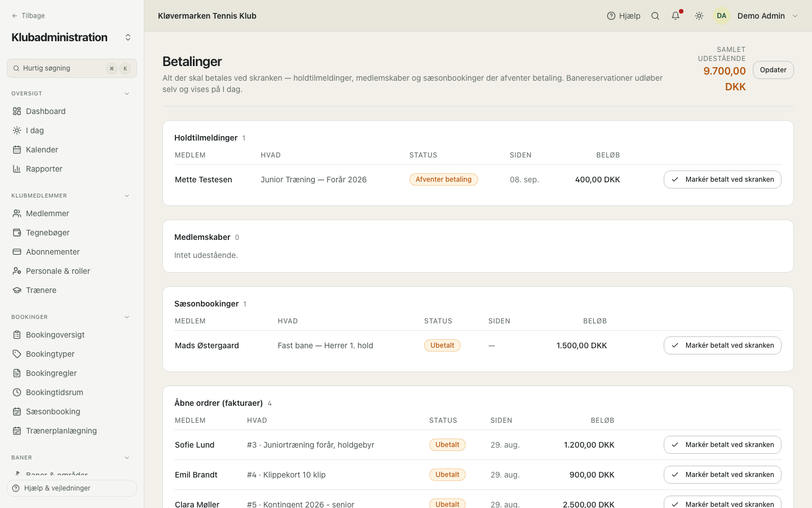
Task: Mark Sofie Lund's order as paid
Action: click(722, 445)
